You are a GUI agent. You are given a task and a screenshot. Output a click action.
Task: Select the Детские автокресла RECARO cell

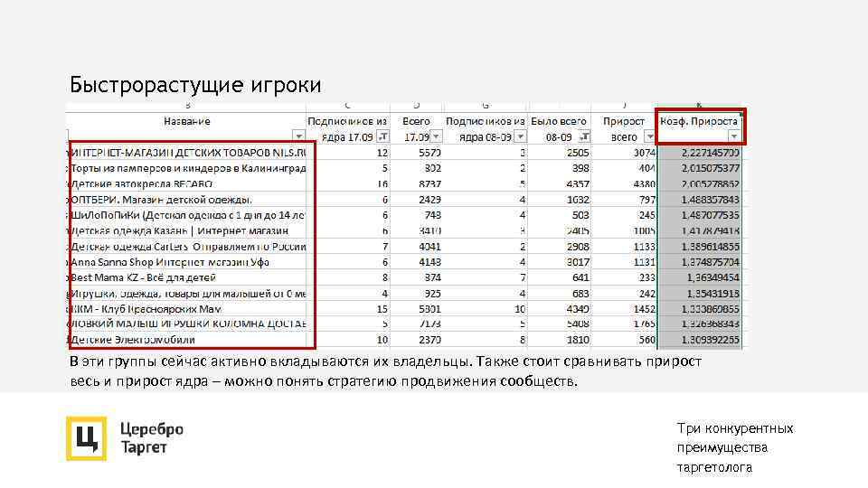tap(187, 183)
